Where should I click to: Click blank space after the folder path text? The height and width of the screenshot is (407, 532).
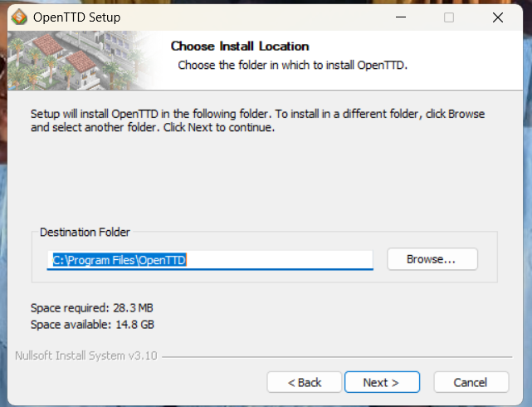pyautogui.click(x=282, y=260)
